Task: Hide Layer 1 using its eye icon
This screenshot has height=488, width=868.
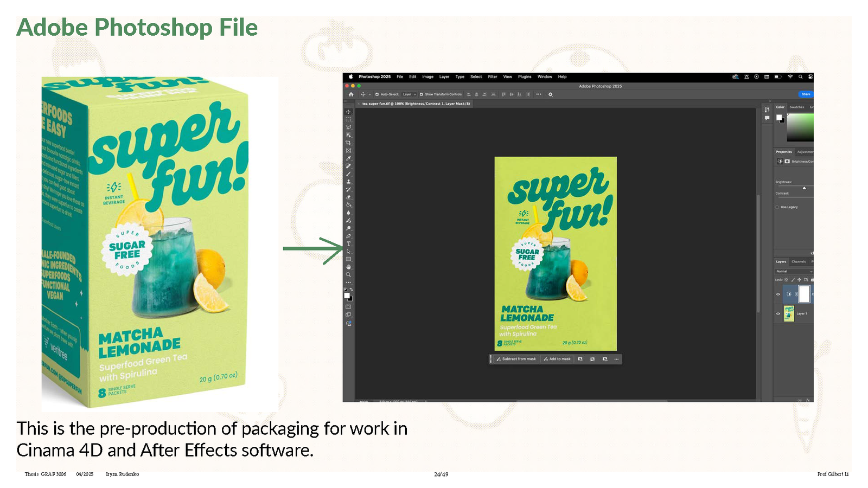Action: (778, 313)
